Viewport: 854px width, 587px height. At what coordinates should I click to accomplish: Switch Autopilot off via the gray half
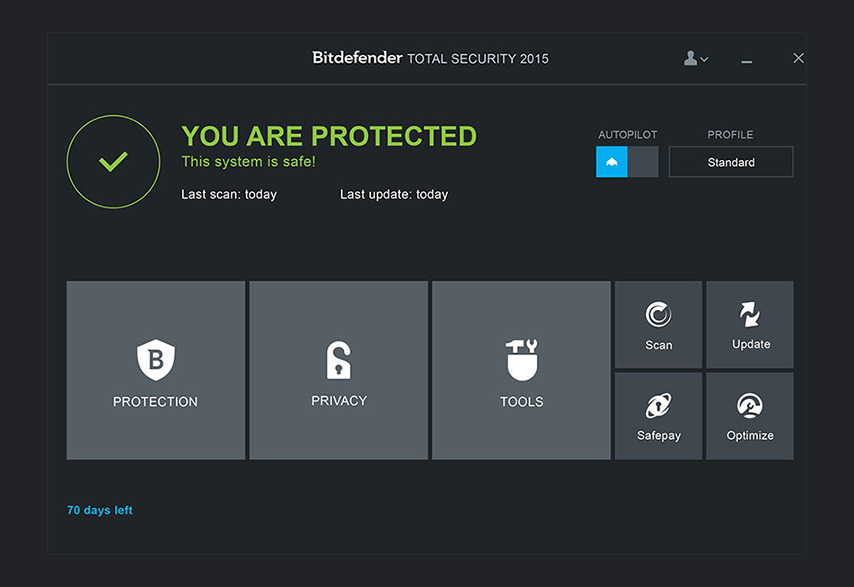tap(643, 162)
